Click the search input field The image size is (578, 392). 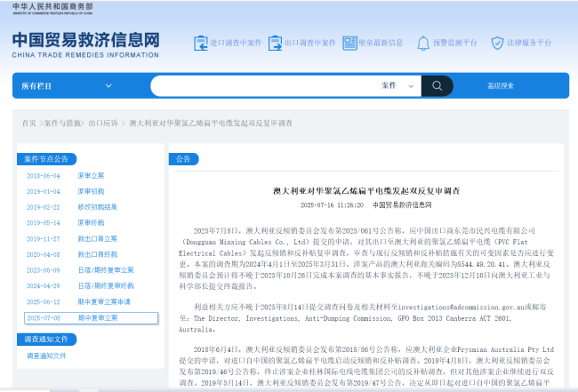point(263,86)
